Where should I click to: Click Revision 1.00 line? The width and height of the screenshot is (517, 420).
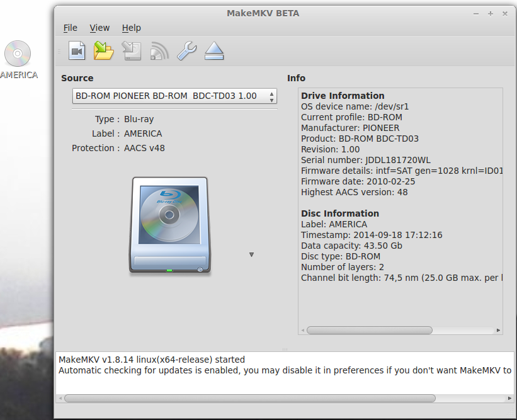331,149
